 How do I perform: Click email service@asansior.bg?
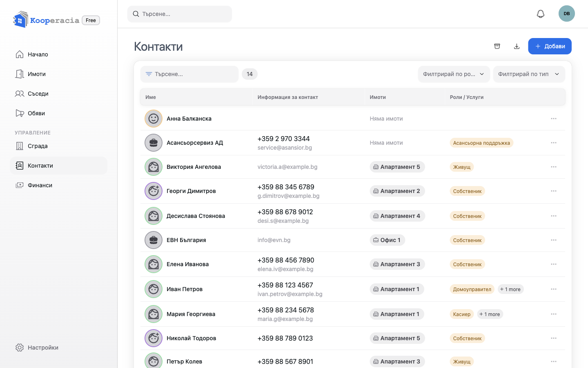tap(285, 148)
